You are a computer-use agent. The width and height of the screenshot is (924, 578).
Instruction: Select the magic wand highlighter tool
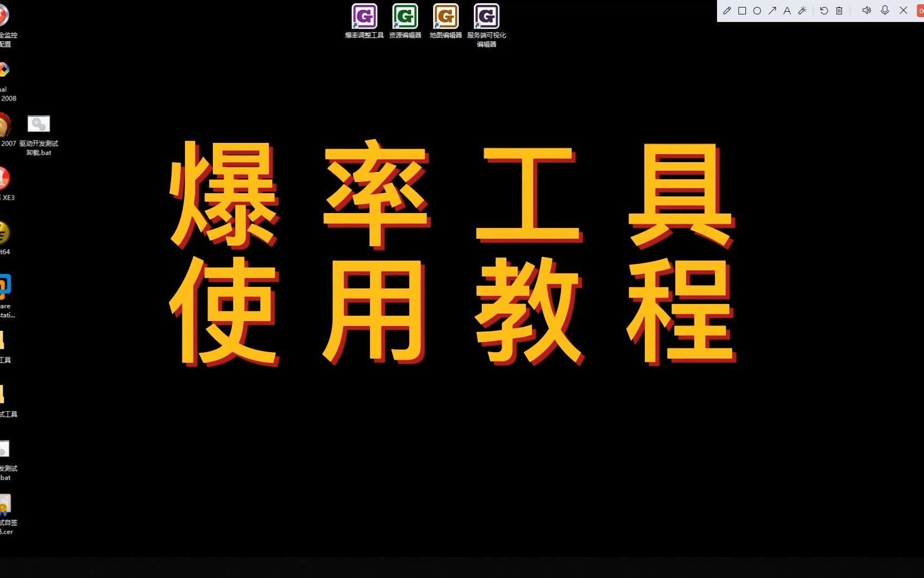[x=802, y=11]
